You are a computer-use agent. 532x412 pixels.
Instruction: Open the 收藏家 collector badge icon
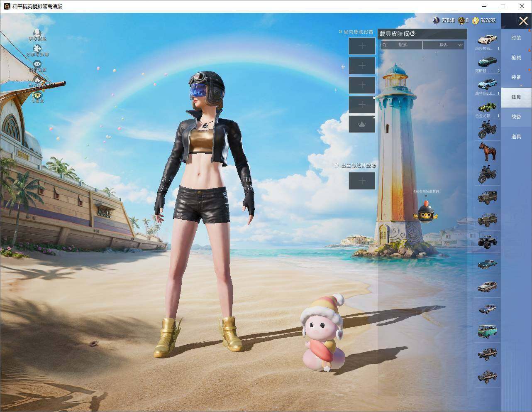[x=37, y=97]
